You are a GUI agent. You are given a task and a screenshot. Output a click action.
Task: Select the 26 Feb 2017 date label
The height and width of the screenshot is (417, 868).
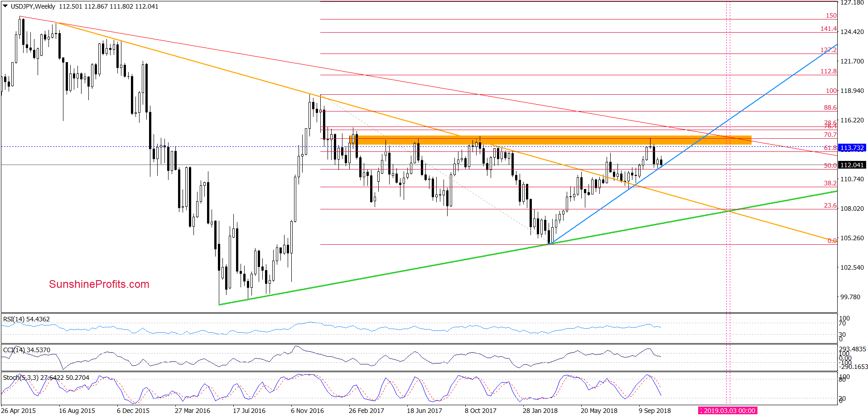(366, 411)
